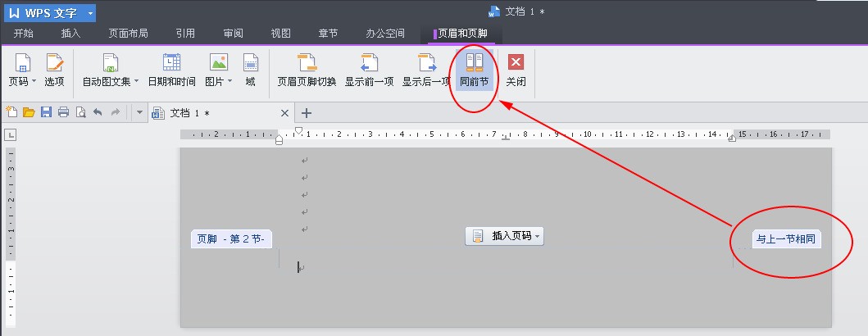Open the 插入 ribbon tab

(70, 34)
